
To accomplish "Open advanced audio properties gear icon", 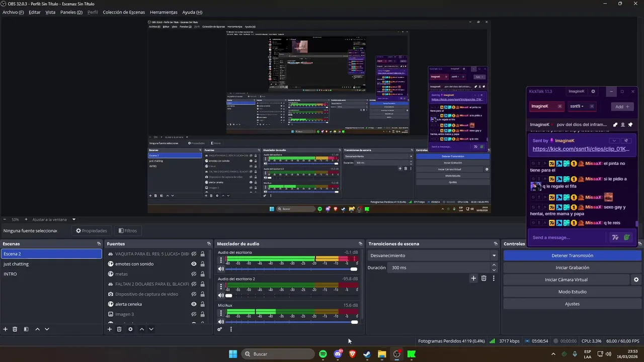I will click(220, 329).
